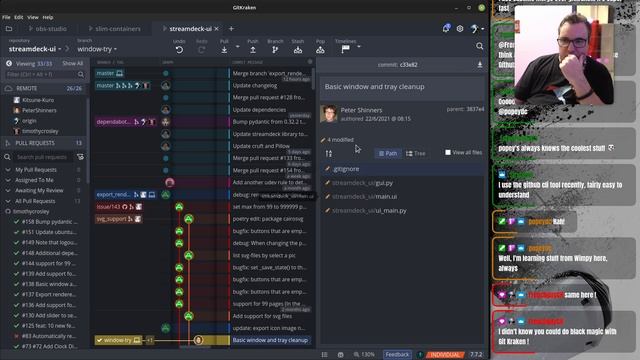Select streamdeck_ui/main.ui file

(402, 196)
